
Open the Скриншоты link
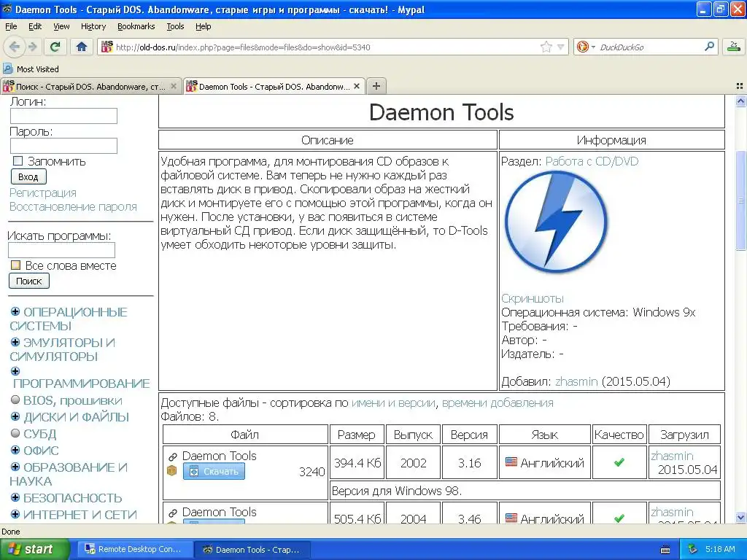tap(532, 298)
